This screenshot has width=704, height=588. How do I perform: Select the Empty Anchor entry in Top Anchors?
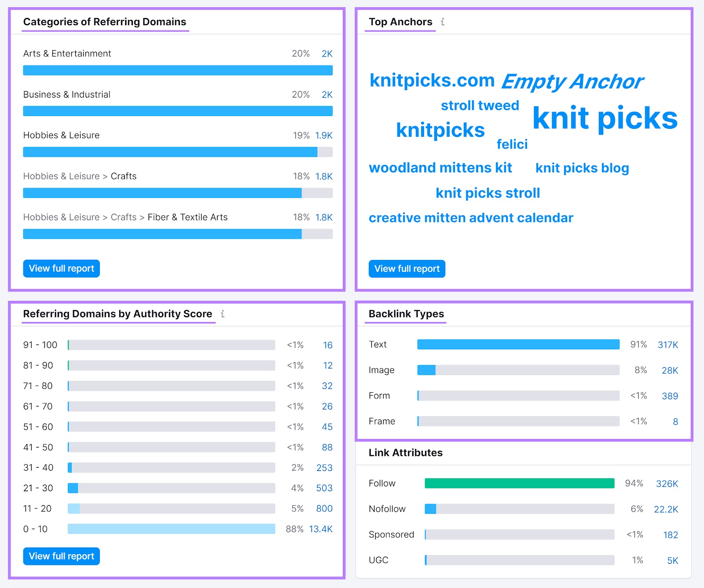(x=572, y=81)
